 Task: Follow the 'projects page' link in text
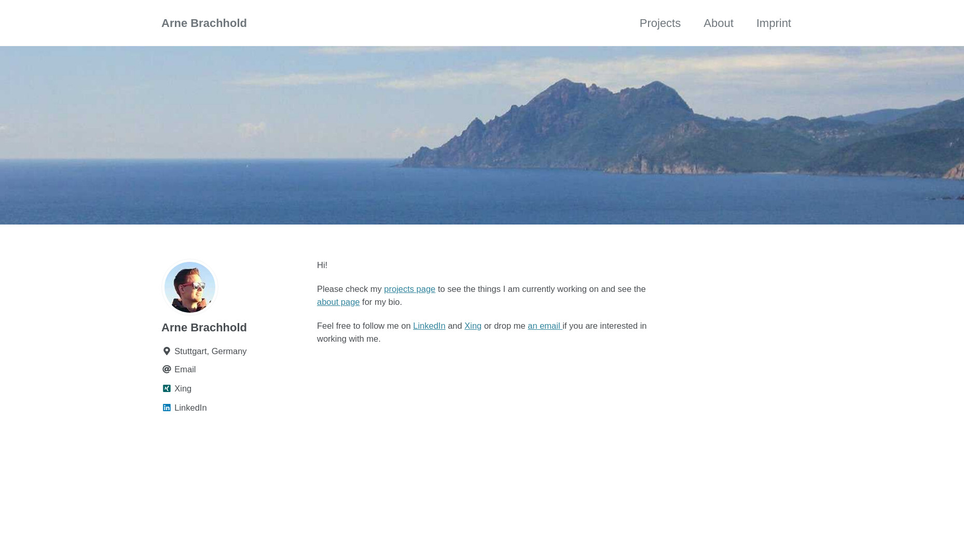click(409, 289)
